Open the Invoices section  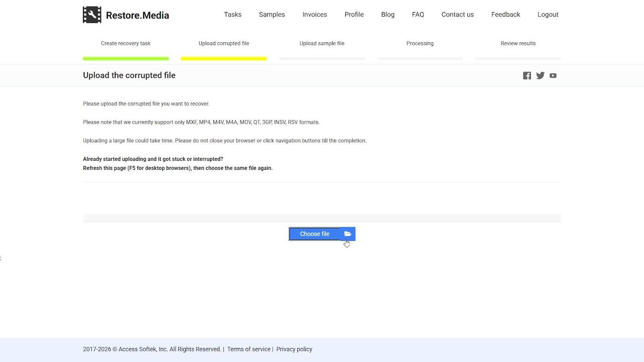(314, 14)
